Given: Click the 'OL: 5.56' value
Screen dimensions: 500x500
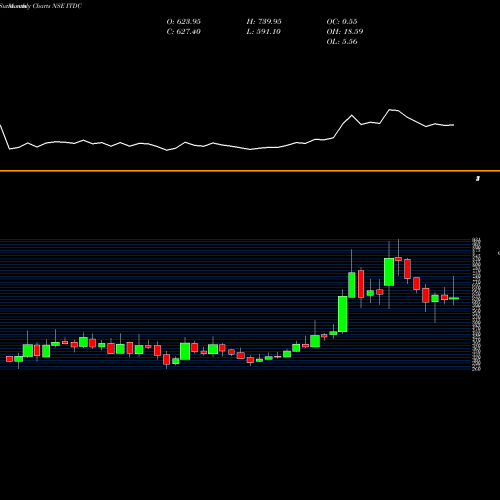Looking at the screenshot, I should point(342,41).
